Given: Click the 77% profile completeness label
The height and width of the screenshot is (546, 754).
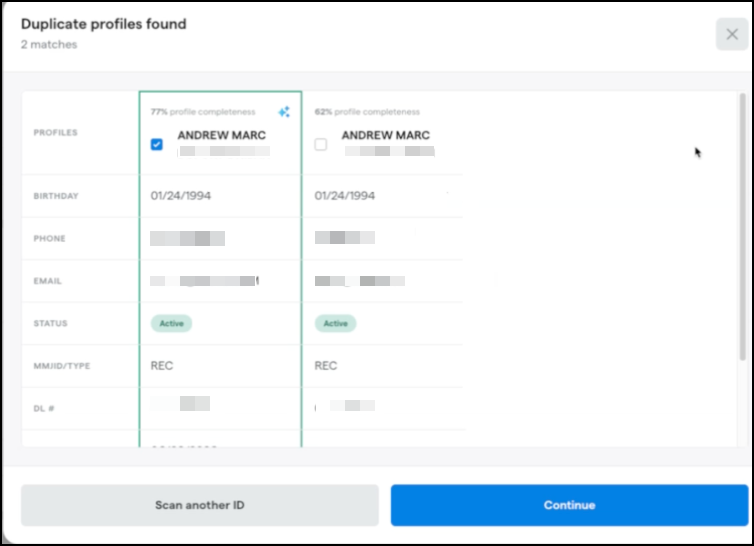Looking at the screenshot, I should [203, 112].
